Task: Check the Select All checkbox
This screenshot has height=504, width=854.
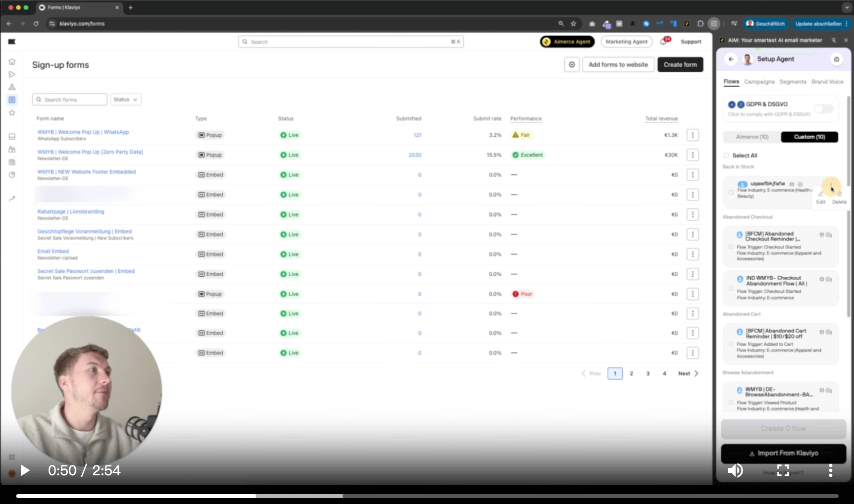Action: tap(726, 155)
